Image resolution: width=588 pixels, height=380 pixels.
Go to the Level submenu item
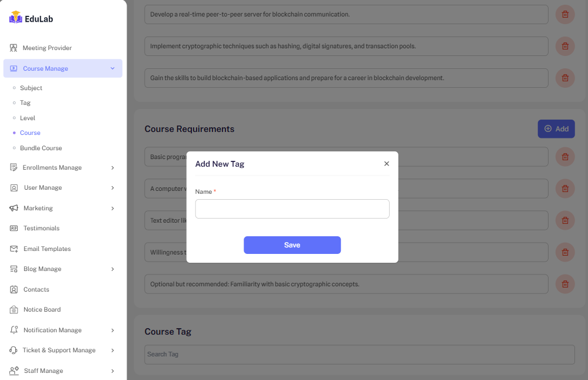(28, 118)
